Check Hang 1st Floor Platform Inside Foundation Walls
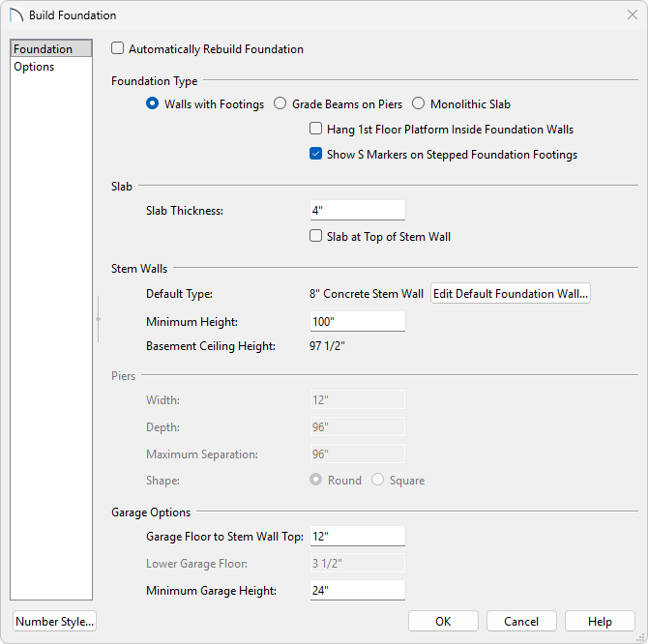Viewport: 648px width, 644px height. (x=315, y=129)
